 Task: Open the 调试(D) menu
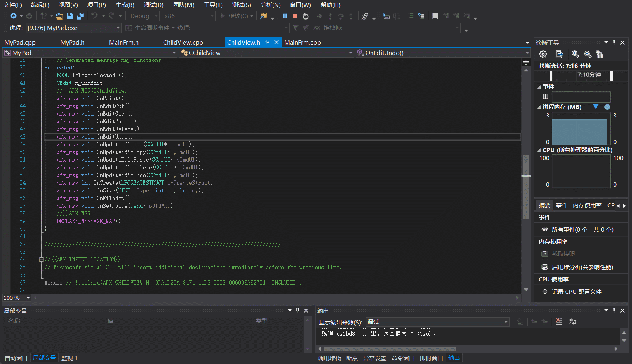(154, 5)
